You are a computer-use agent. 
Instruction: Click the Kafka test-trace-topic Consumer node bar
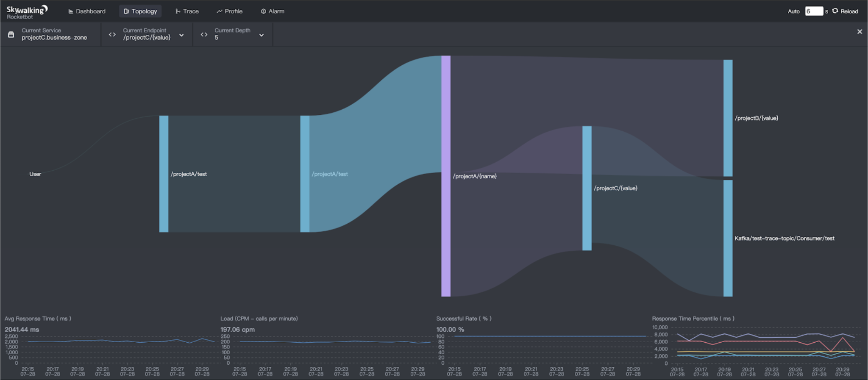[x=728, y=238]
